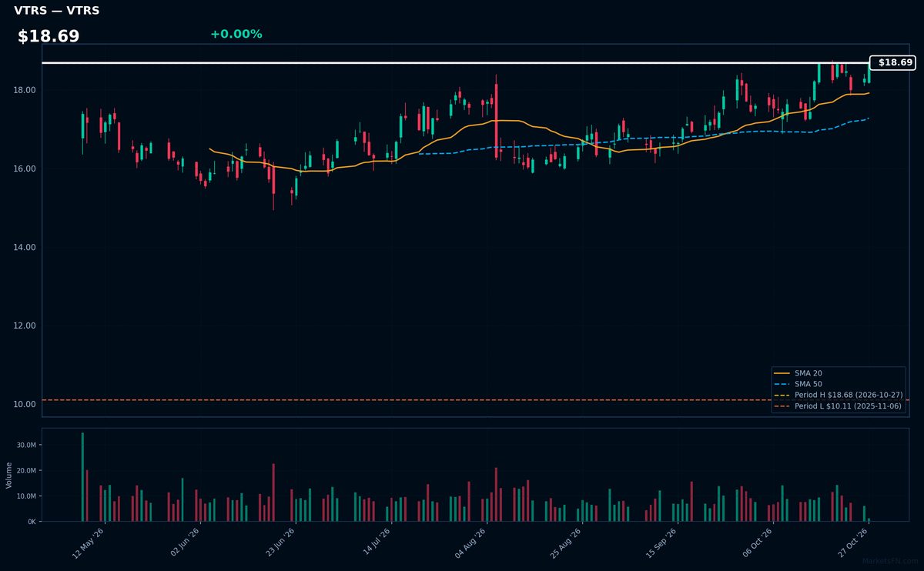Click the VTRS — VTRS chart title
Screen dimensions: 924x571
56,11
